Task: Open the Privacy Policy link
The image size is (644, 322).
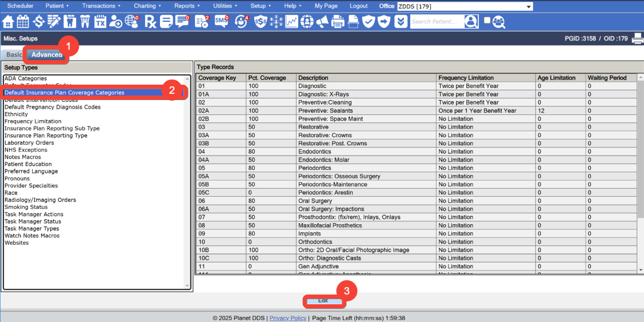Action: (x=288, y=318)
